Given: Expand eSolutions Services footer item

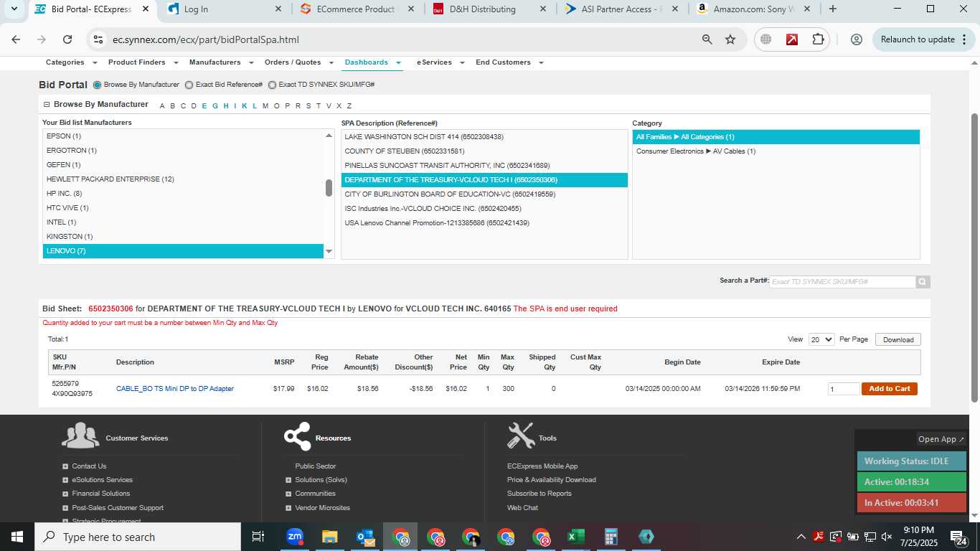Looking at the screenshot, I should 65,480.
